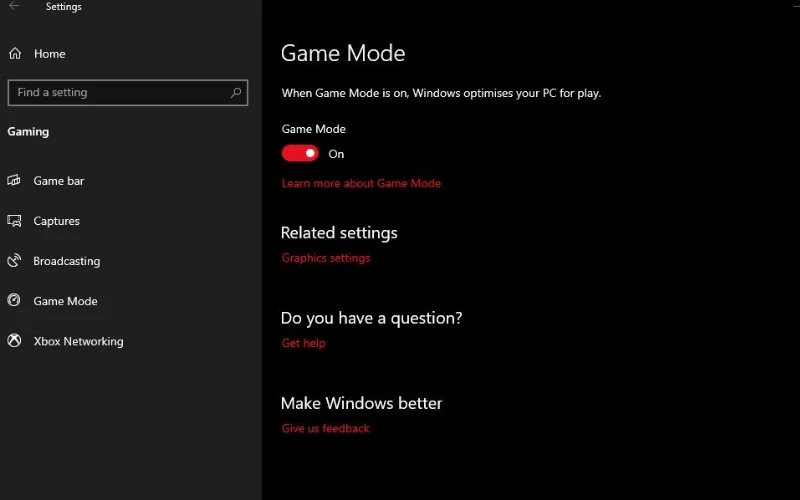
Task: Click the Home house icon
Action: click(15, 53)
